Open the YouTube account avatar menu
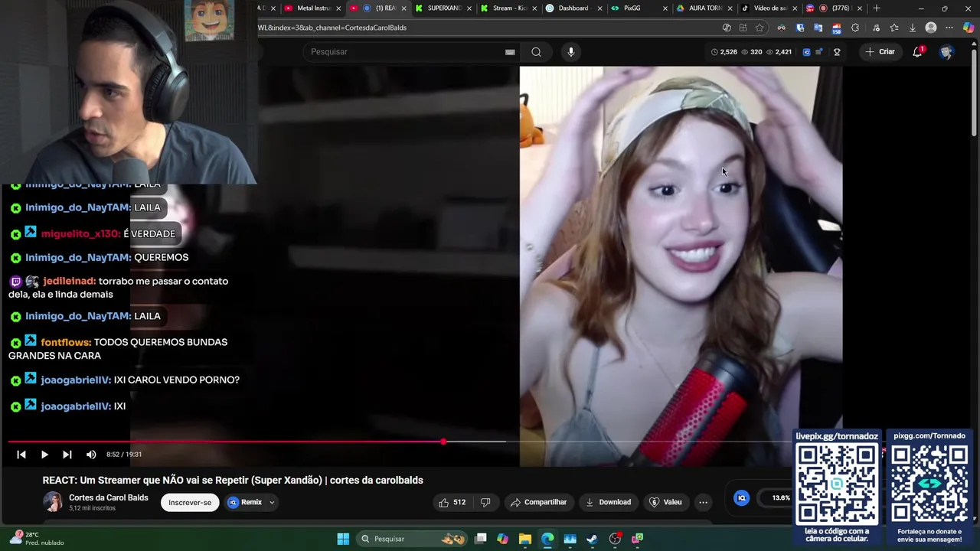The width and height of the screenshot is (980, 551). [946, 52]
